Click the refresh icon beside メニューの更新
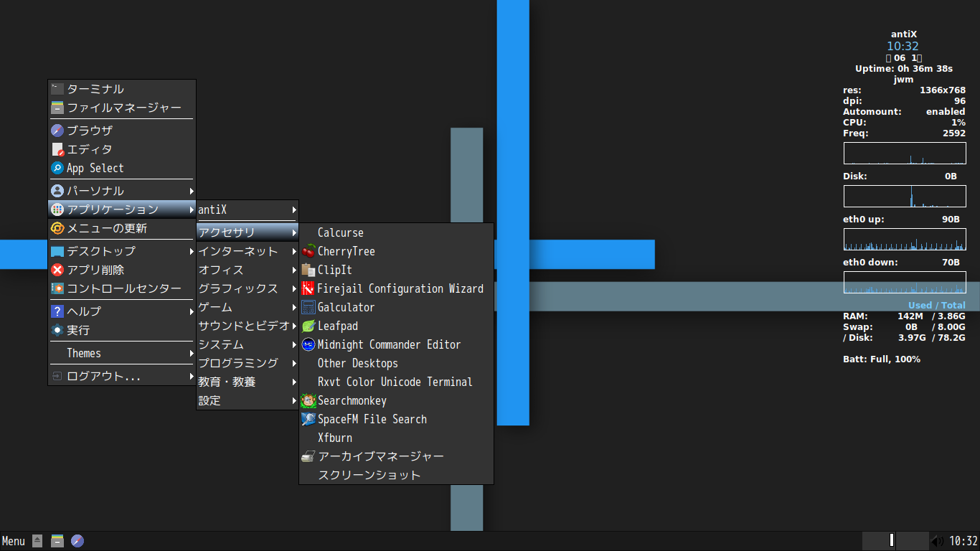Image resolution: width=980 pixels, height=551 pixels. (57, 228)
